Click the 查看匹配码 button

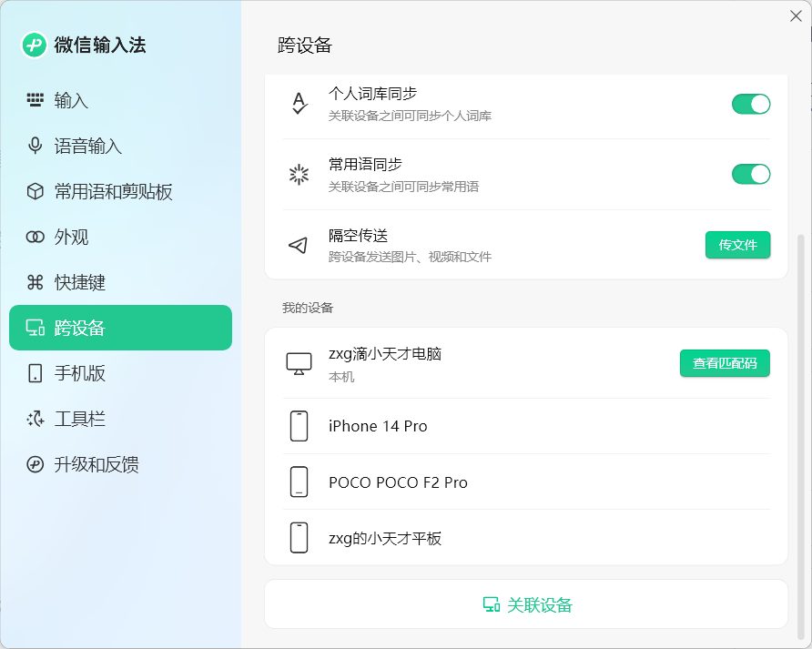725,363
